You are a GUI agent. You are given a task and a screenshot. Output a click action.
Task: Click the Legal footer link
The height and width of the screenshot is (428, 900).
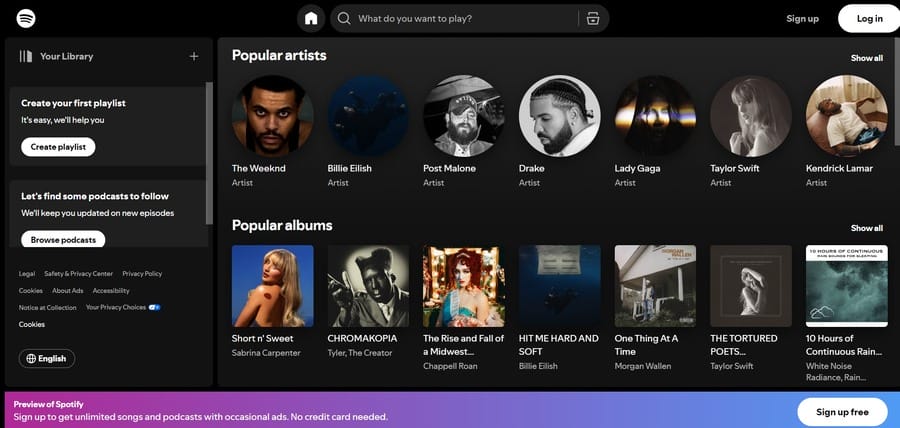coord(26,274)
